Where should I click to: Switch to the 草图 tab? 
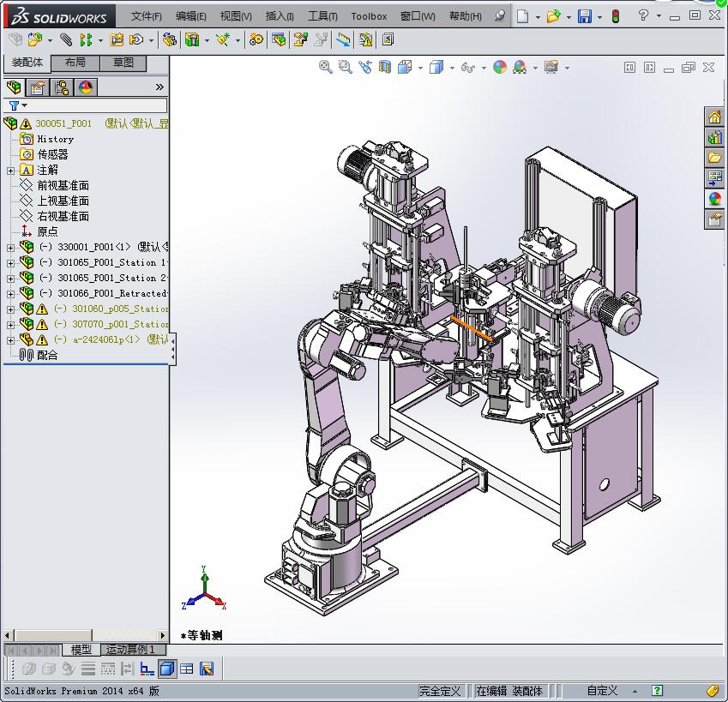[x=123, y=63]
